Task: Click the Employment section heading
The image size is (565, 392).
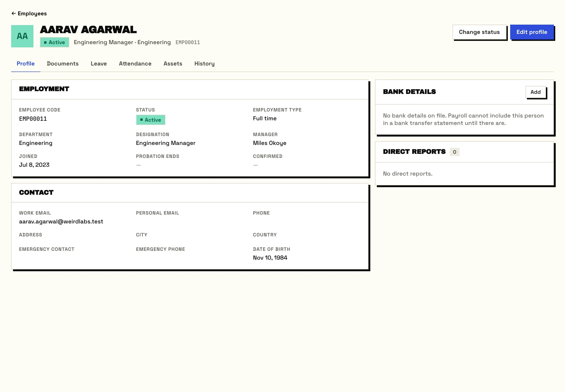Action: [44, 89]
